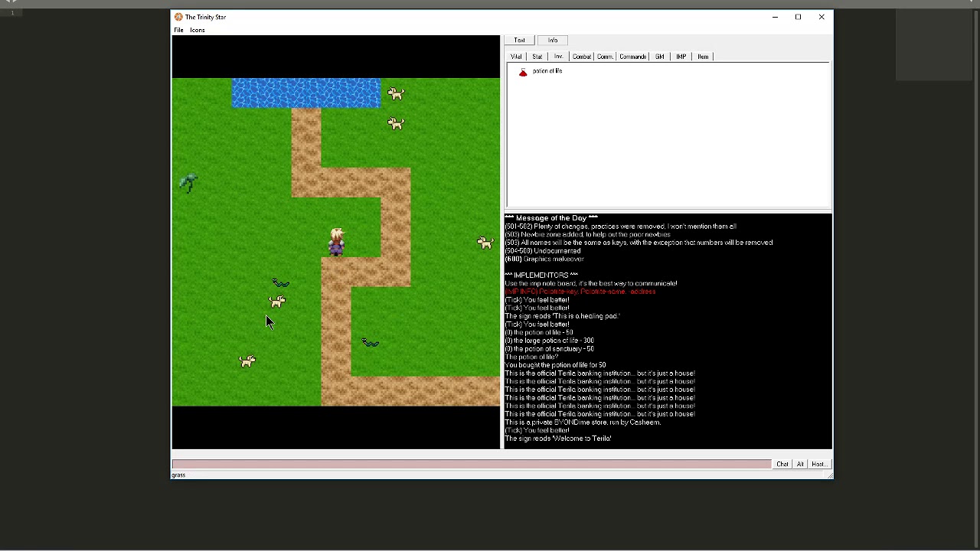Click the snake above the middle-left dog
This screenshot has width=980, height=551.
pyautogui.click(x=280, y=283)
